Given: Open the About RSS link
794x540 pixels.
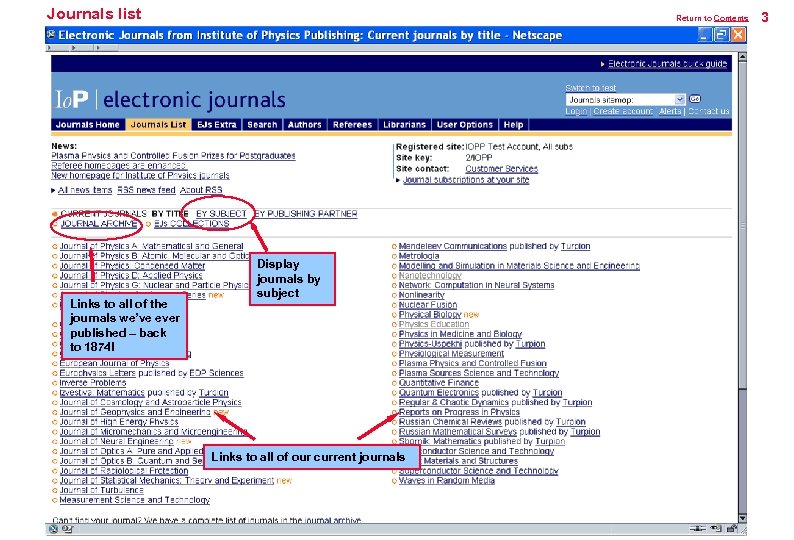Looking at the screenshot, I should 201,190.
